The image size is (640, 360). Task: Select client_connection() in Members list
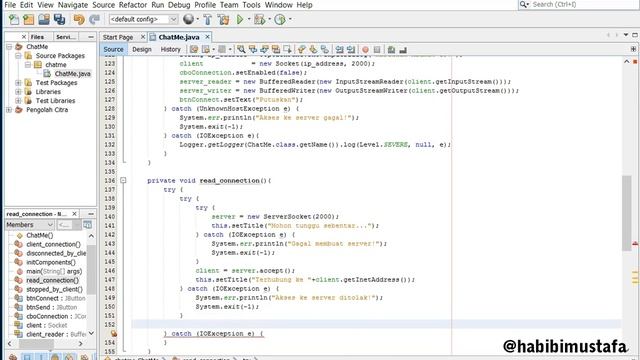pyautogui.click(x=53, y=244)
